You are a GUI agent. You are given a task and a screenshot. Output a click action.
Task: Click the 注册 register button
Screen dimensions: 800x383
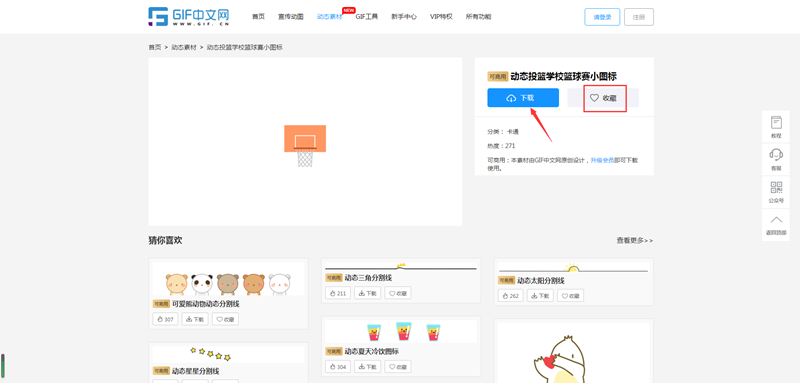click(639, 17)
